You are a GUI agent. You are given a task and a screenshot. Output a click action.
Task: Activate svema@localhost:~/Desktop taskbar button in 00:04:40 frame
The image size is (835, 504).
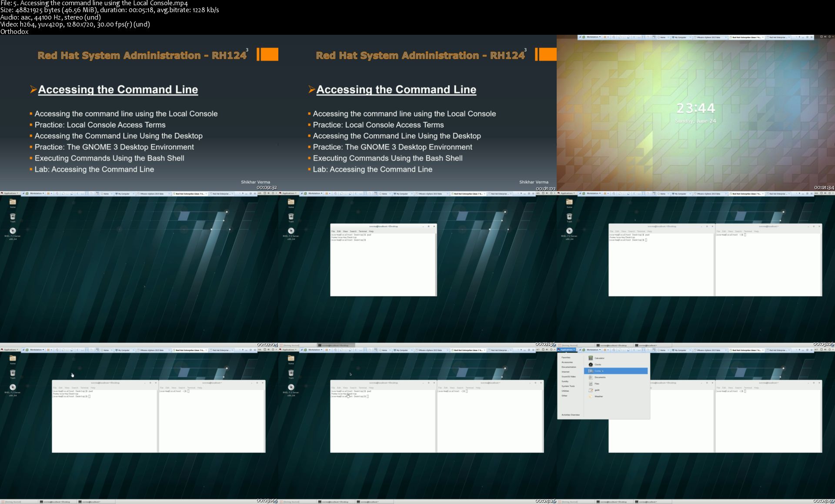point(614,502)
